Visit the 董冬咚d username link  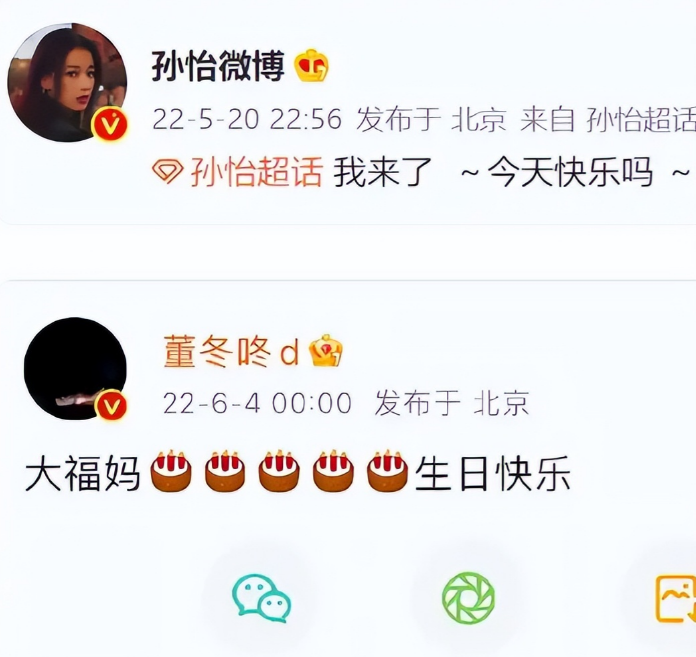(x=231, y=352)
